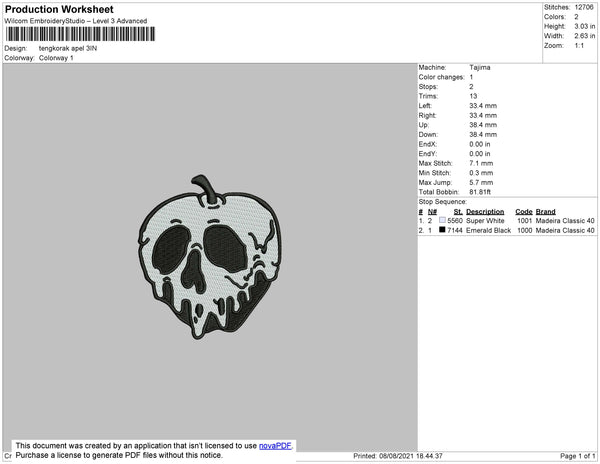Click the Machine value Tajima
The width and height of the screenshot is (600, 464).
(x=480, y=67)
